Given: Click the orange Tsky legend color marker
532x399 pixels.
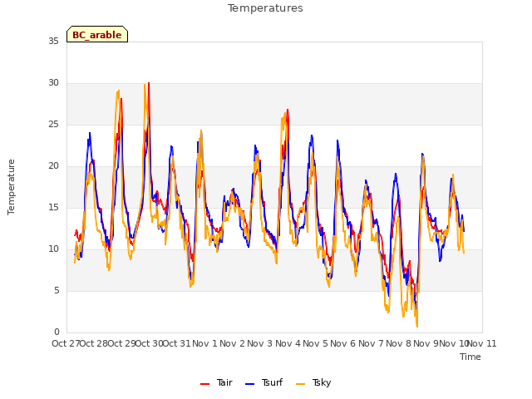Looking at the screenshot, I should click(x=300, y=384).
